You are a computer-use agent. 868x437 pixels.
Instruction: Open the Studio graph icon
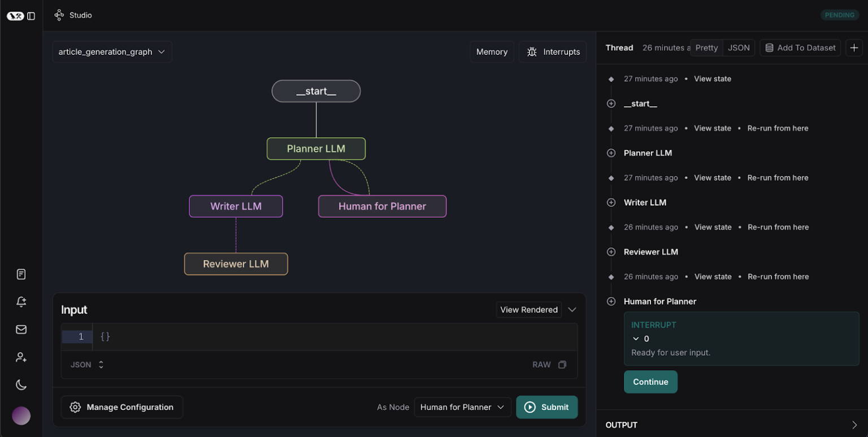[59, 15]
